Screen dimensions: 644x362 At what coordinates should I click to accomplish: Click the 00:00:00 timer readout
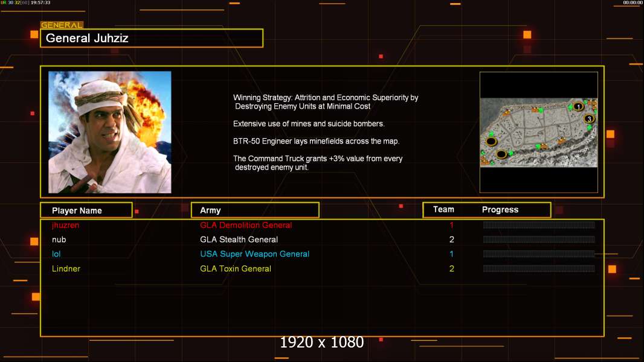[633, 2]
